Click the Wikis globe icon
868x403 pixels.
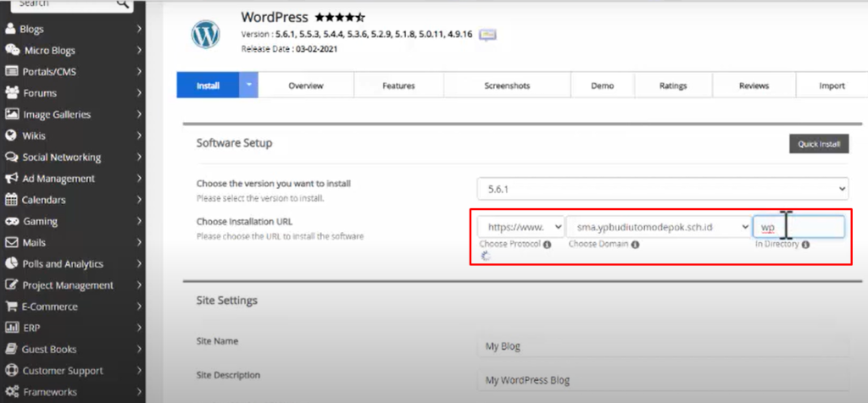(x=10, y=135)
